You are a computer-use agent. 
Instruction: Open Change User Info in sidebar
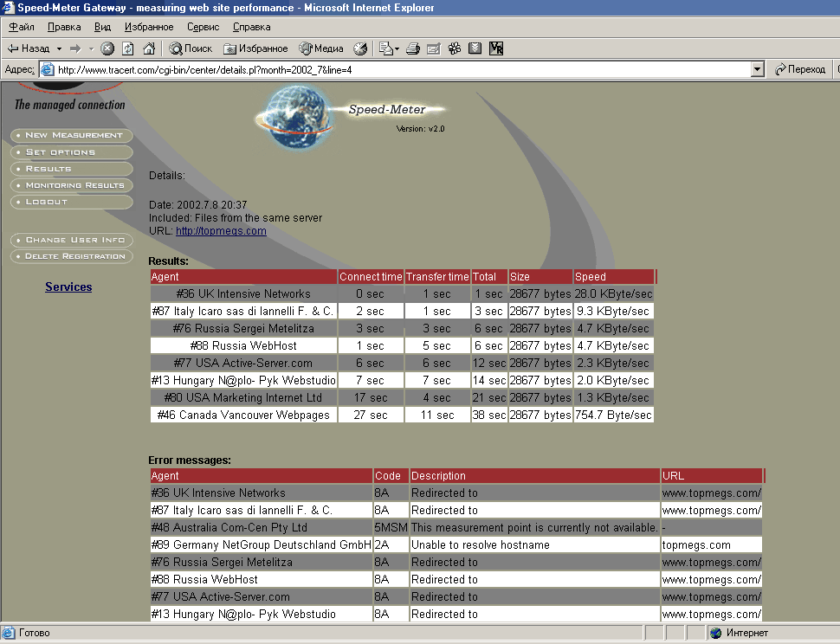point(72,241)
